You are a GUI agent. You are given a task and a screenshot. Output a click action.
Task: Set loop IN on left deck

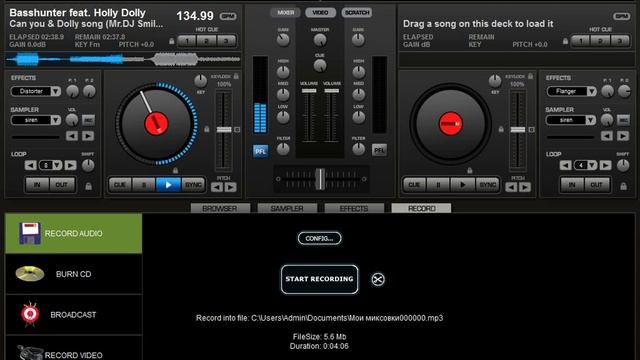[37, 185]
